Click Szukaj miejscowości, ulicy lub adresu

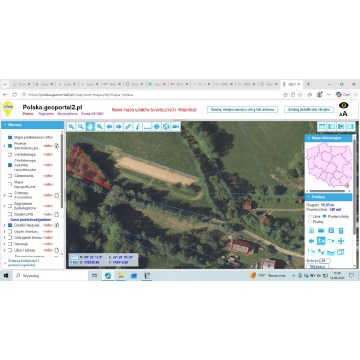(242, 109)
